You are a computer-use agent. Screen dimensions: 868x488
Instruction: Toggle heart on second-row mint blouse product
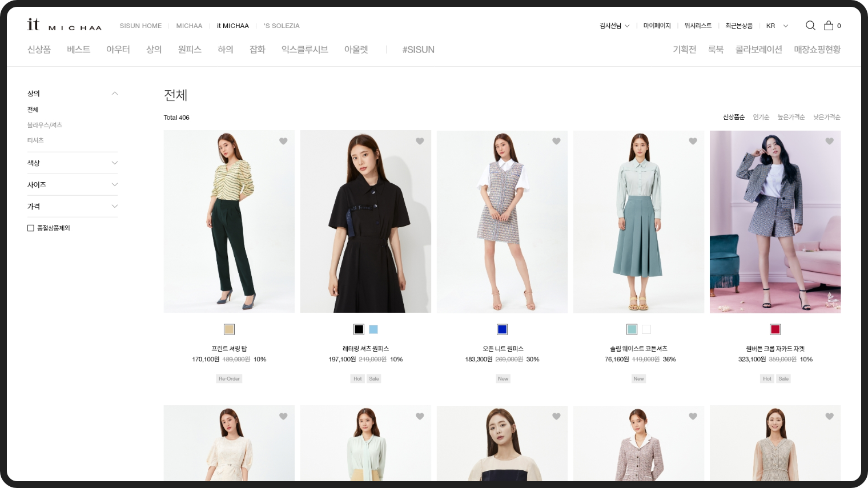point(420,416)
